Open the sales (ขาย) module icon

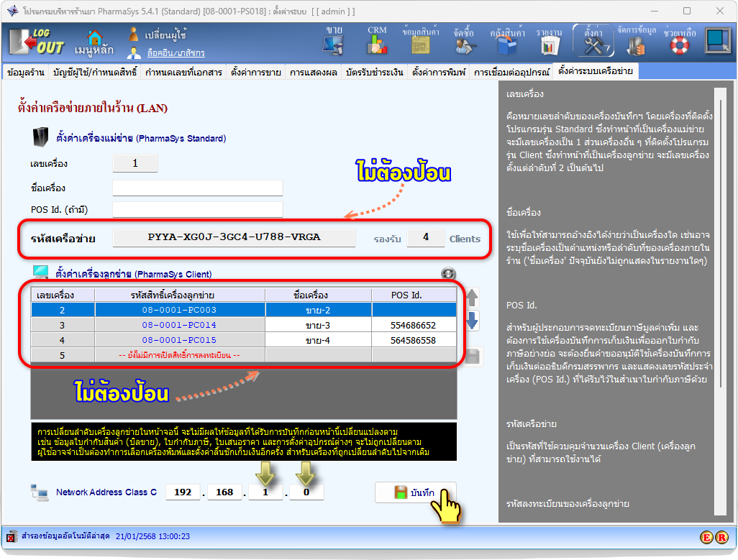tap(333, 42)
